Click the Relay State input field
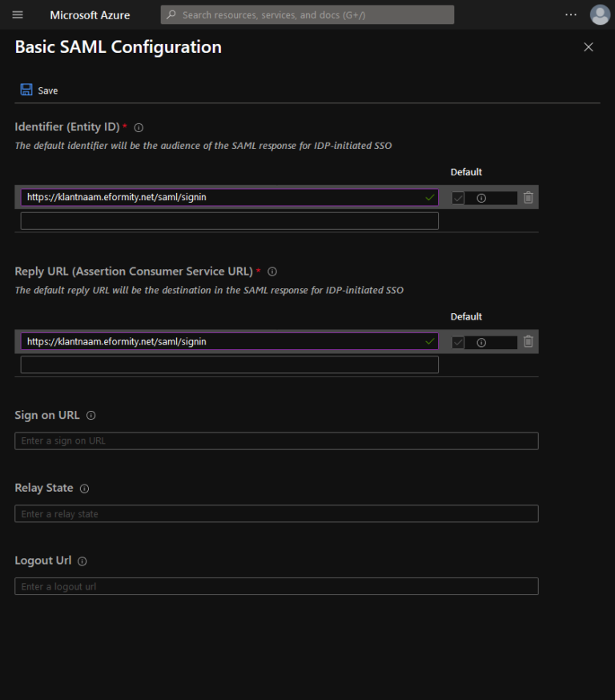The image size is (615, 700). click(x=276, y=513)
